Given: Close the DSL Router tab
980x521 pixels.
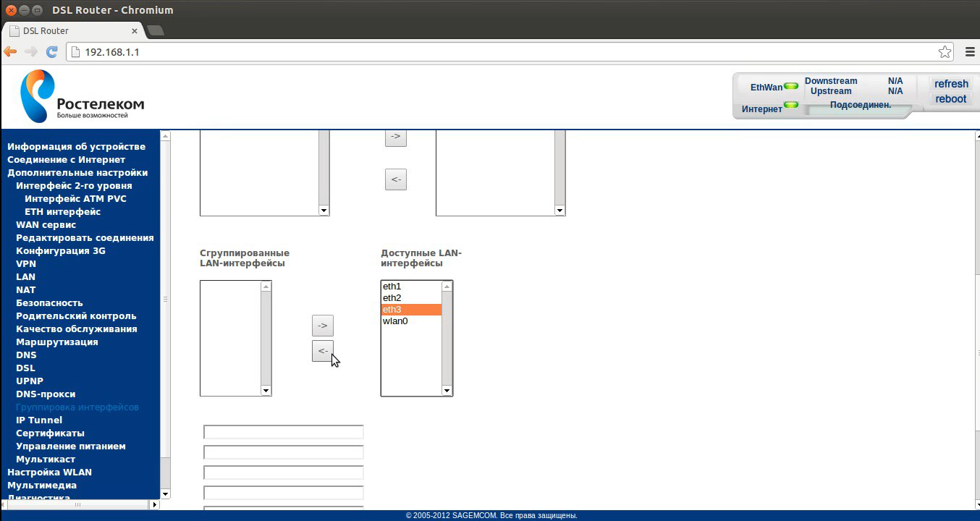Looking at the screenshot, I should coord(135,30).
